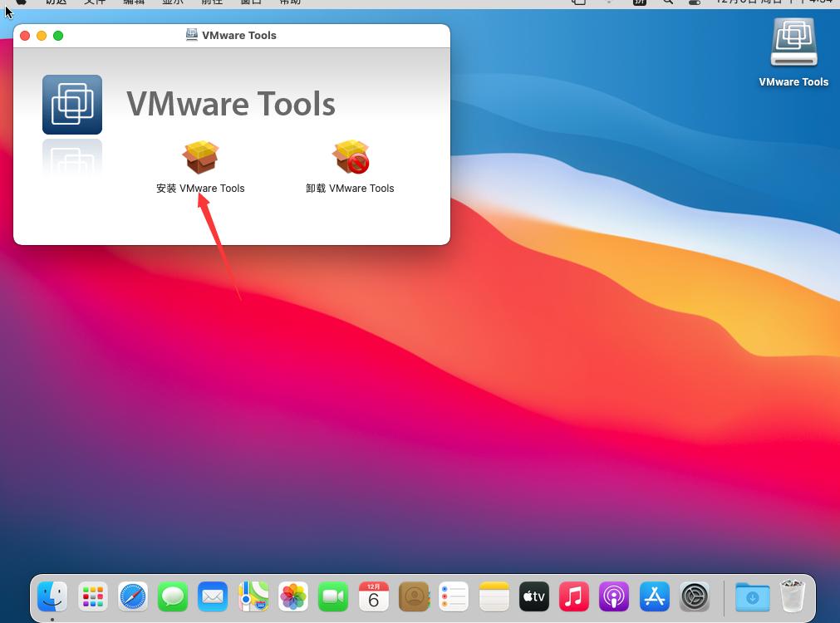Switch input method via the 拼 indicator
840x623 pixels.
click(x=640, y=3)
